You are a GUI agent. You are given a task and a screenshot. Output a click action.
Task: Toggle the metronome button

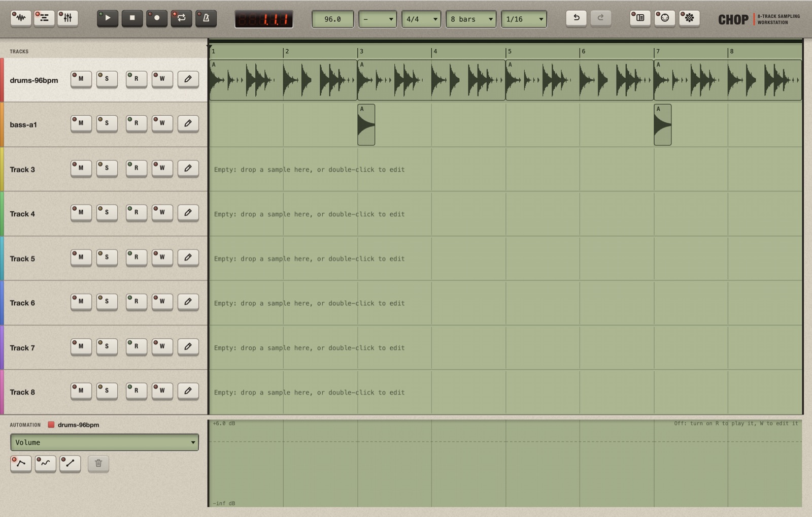pyautogui.click(x=206, y=18)
